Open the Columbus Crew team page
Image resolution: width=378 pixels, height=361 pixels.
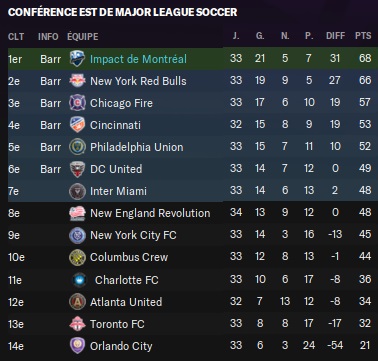pos(129,257)
